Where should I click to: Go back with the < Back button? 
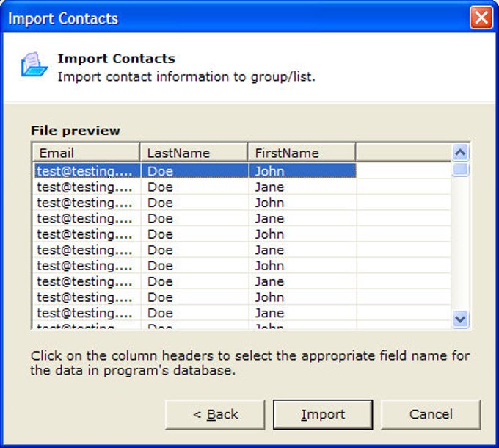coord(215,414)
